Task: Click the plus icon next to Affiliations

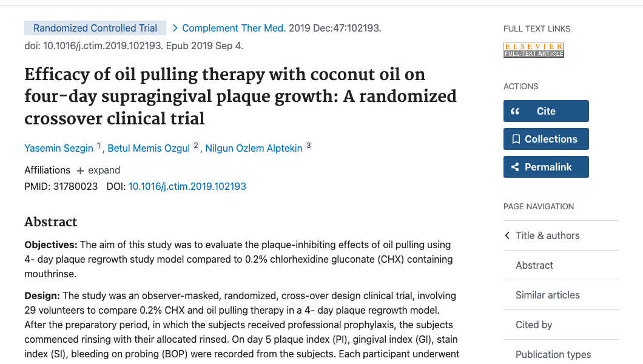Action: (80, 170)
